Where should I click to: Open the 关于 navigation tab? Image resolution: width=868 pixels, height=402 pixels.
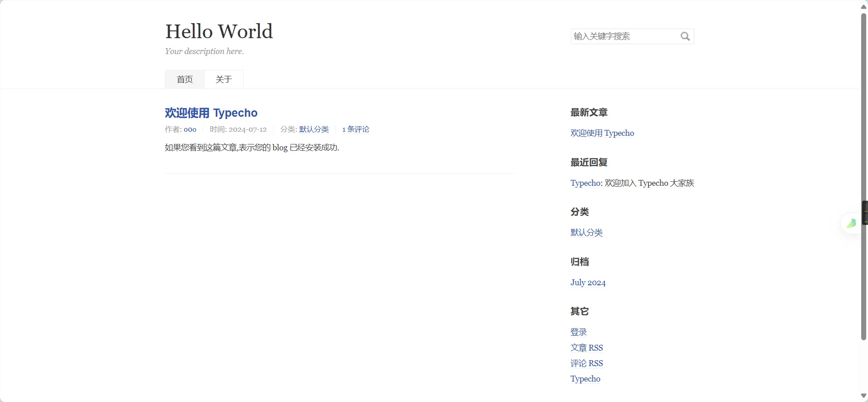click(x=224, y=79)
